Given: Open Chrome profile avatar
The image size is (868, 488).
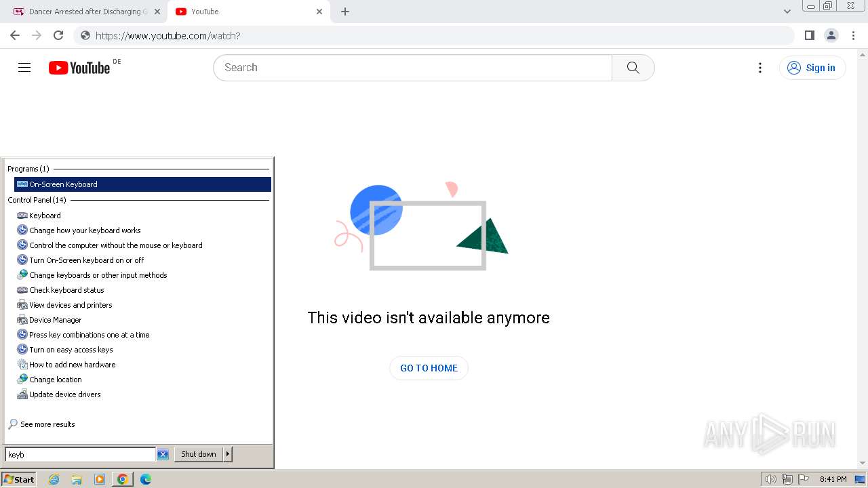Looking at the screenshot, I should pos(831,35).
